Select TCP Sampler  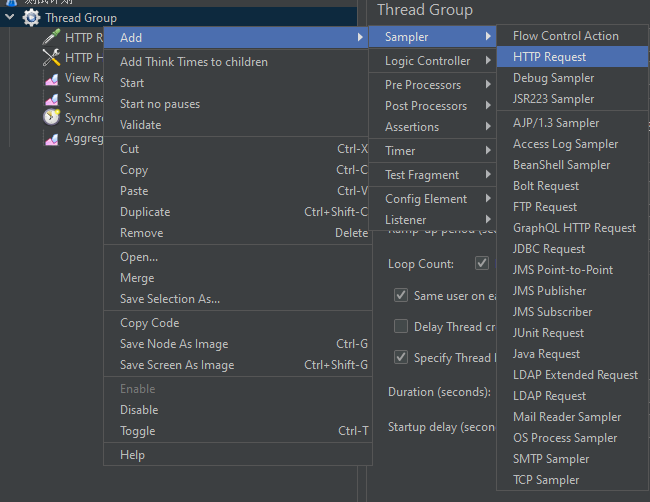tap(572, 480)
